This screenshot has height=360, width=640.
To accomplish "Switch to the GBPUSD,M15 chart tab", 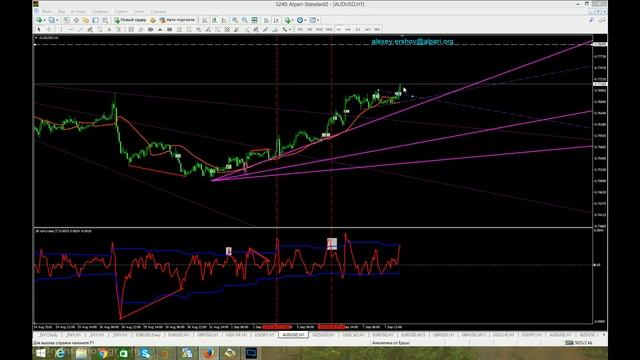I will (474, 335).
